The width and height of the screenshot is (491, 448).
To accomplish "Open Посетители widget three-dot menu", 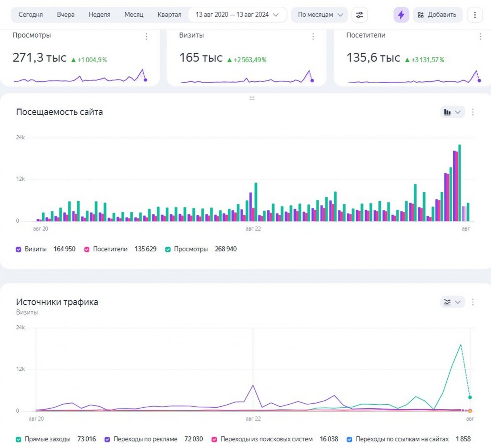I will 480,36.
